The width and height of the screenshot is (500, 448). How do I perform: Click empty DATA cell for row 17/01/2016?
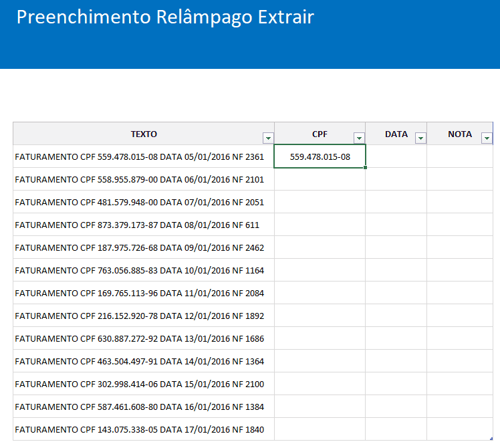pos(396,429)
